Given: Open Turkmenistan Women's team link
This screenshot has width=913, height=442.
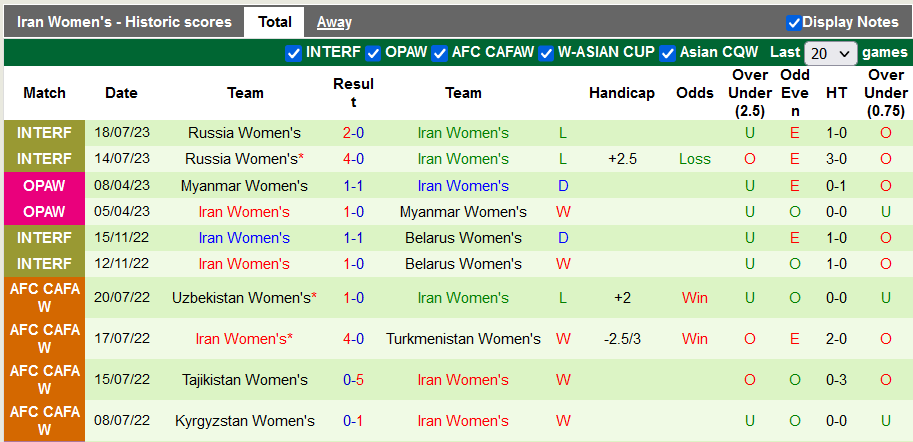Looking at the screenshot, I should (463, 339).
